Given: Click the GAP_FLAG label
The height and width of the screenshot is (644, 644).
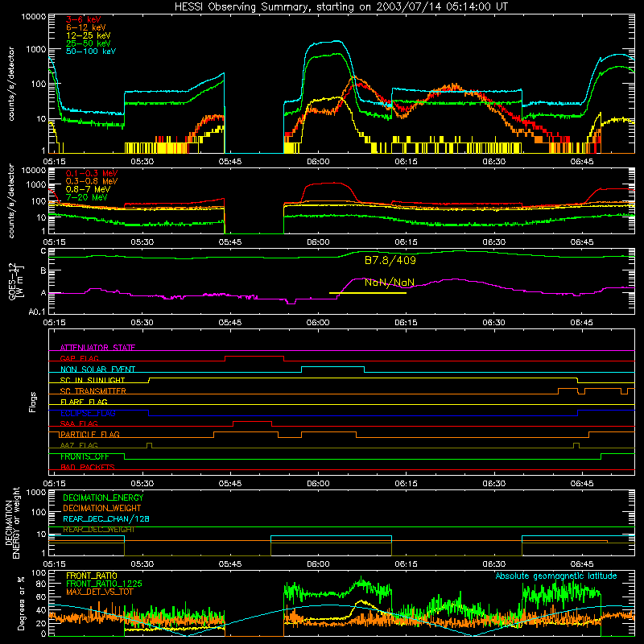Looking at the screenshot, I should pyautogui.click(x=79, y=358).
